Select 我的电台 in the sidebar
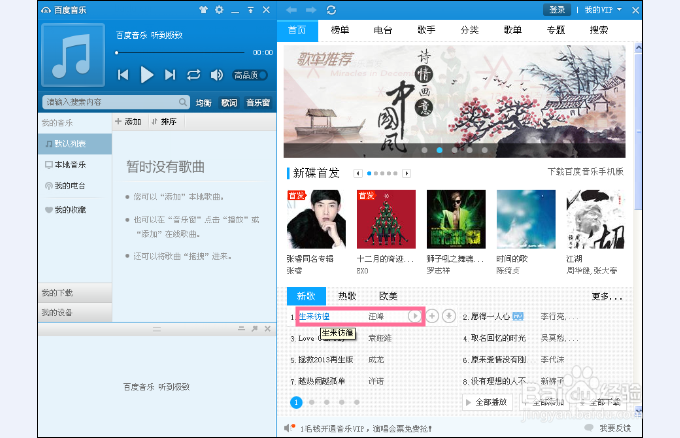 click(x=75, y=186)
